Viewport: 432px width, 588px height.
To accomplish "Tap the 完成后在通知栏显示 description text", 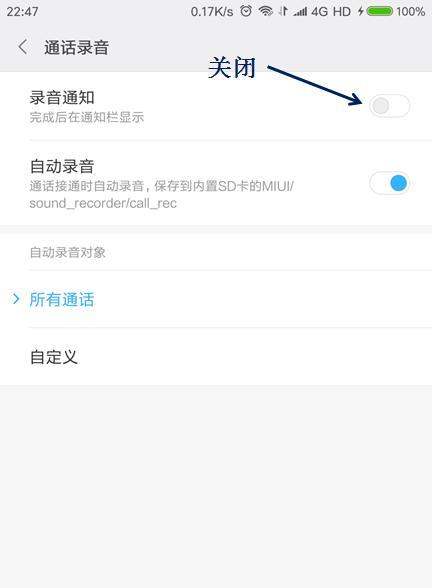I will click(87, 117).
